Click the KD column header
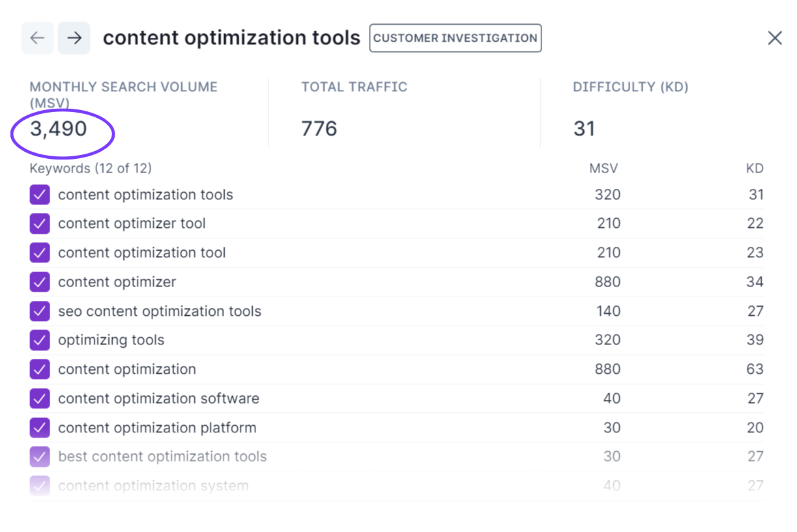 pyautogui.click(x=755, y=169)
